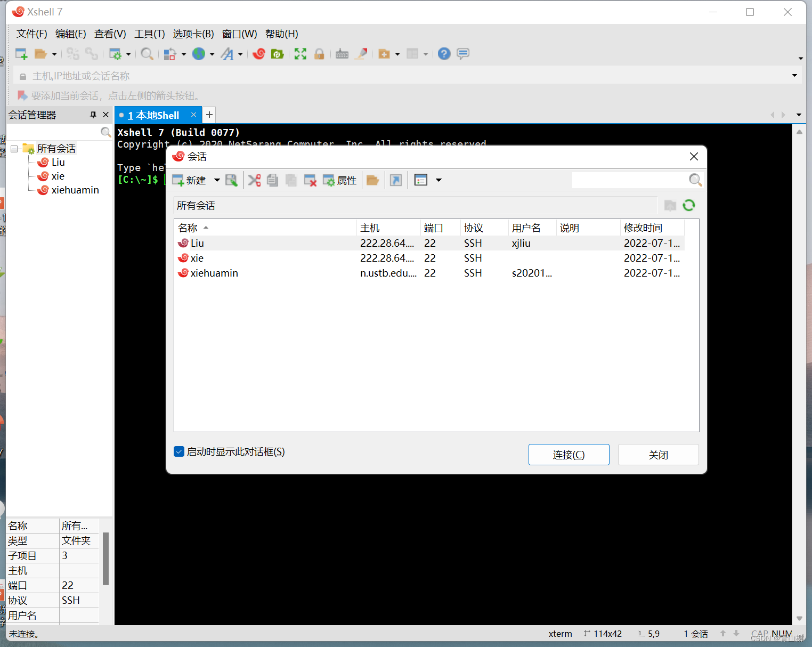Open session properties icon in main toolbar
This screenshot has height=647, width=812.
115,54
